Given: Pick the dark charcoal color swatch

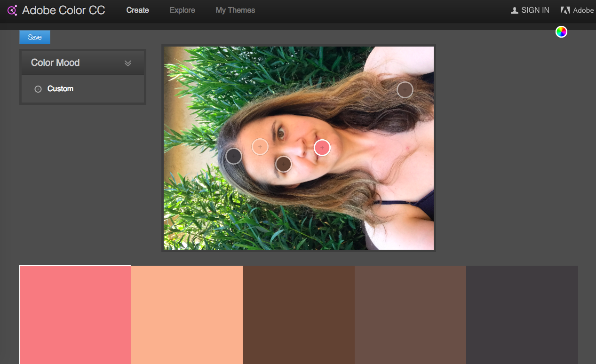Looking at the screenshot, I should 522,314.
